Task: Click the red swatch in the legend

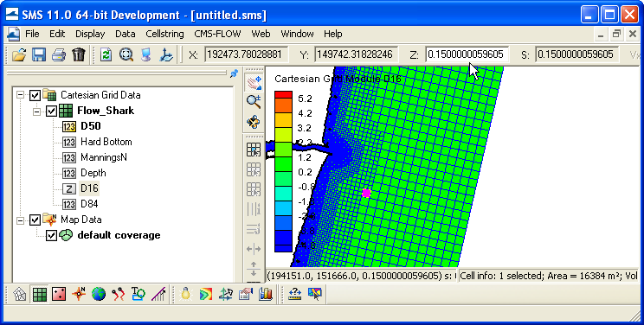Action: (283, 95)
